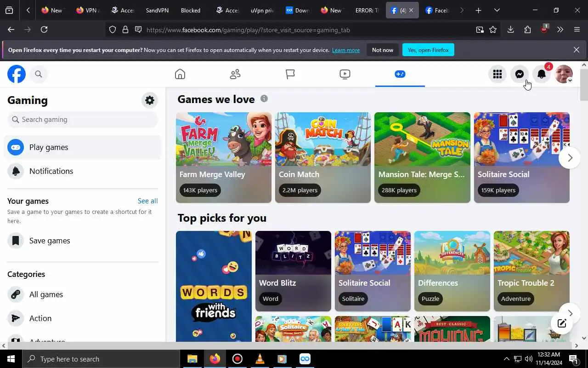Open Save games item
Viewport: 588px width, 368px height.
click(x=83, y=241)
